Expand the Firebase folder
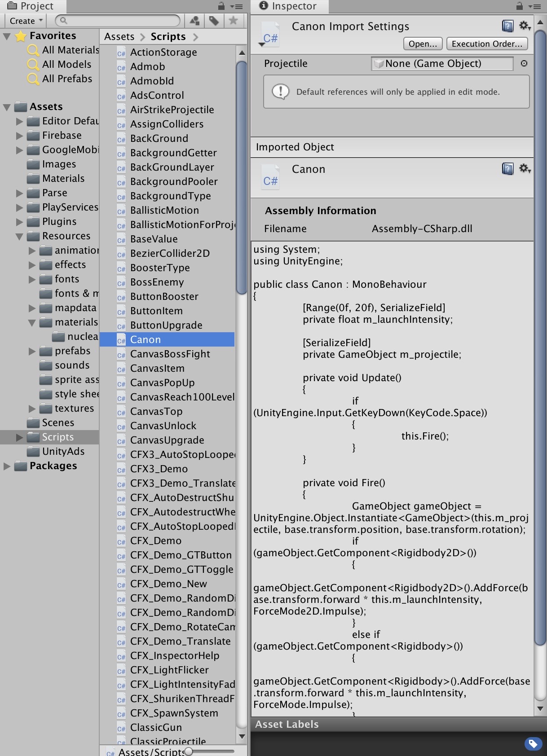 (x=19, y=136)
